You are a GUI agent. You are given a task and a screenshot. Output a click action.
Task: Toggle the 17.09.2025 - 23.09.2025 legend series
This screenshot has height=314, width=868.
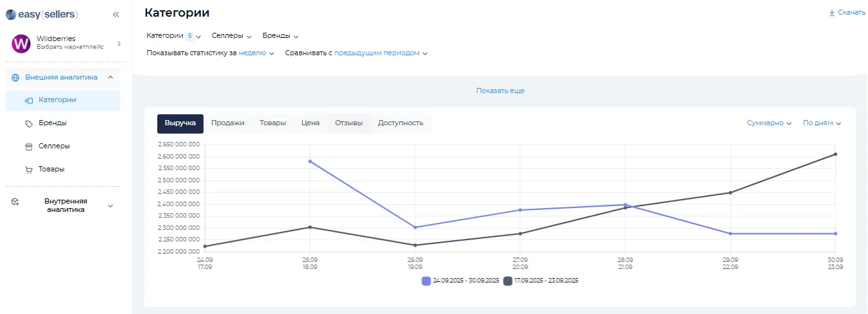click(x=541, y=281)
